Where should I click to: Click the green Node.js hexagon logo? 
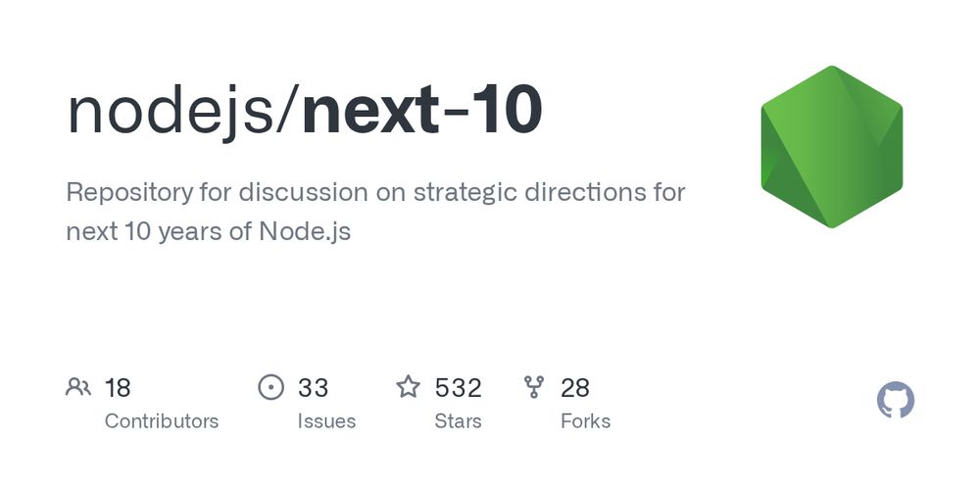831,147
